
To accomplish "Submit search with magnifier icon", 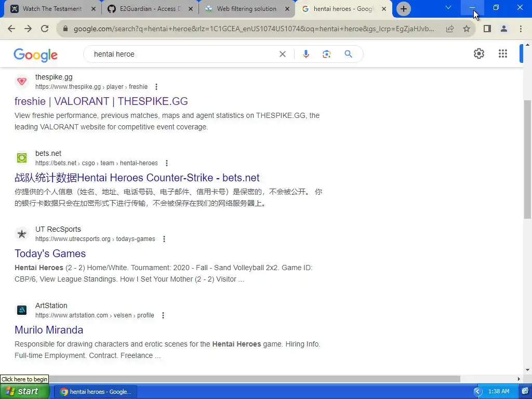I will point(348,54).
